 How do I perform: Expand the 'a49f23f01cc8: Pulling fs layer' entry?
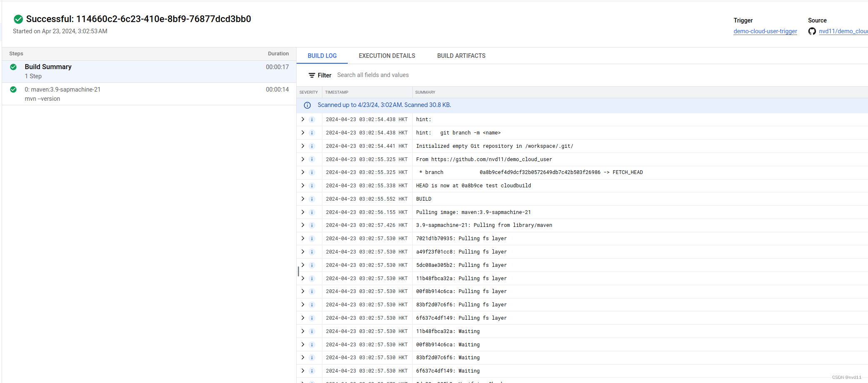point(303,252)
